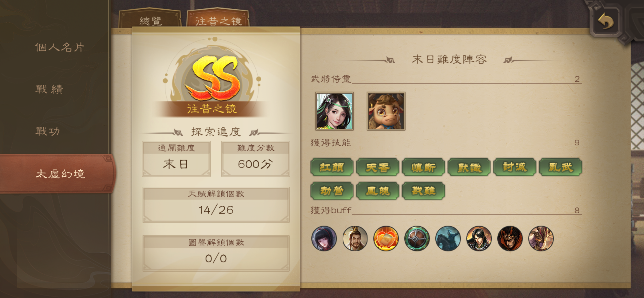The width and height of the screenshot is (644, 298).
Task: Tap the dark-haired girl buff icon
Action: 324,238
